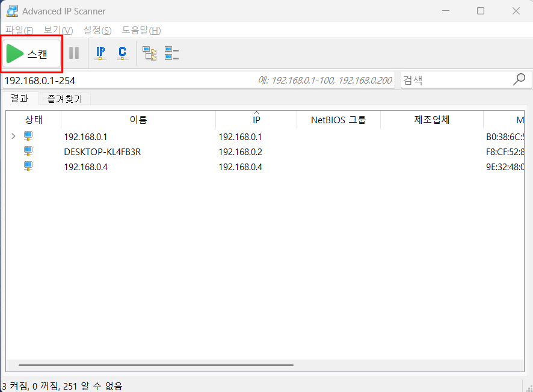Open the 파일(F) menu

pyautogui.click(x=19, y=30)
